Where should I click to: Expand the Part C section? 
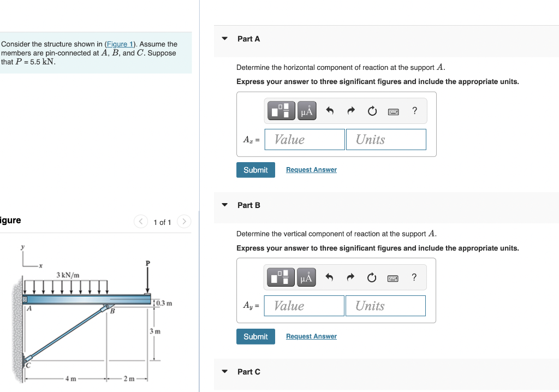pyautogui.click(x=224, y=371)
